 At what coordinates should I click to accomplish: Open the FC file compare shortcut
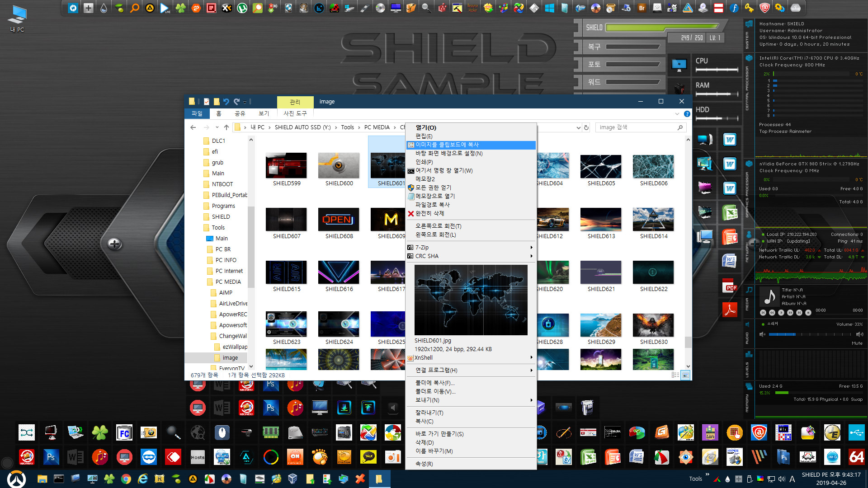pos(124,433)
